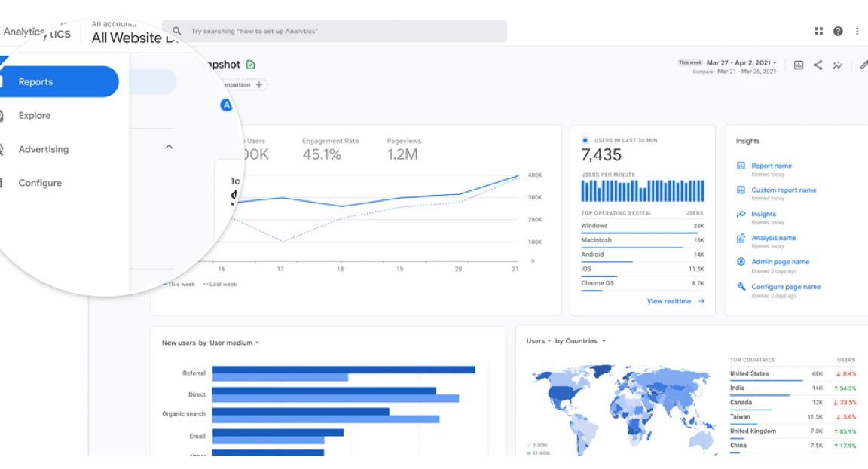This screenshot has height=469, width=868.
Task: Select Reports in the left navigation
Action: click(x=59, y=82)
